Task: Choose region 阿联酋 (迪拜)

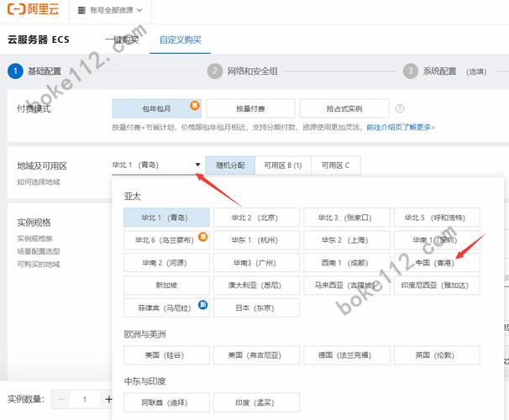Action: pos(166,402)
